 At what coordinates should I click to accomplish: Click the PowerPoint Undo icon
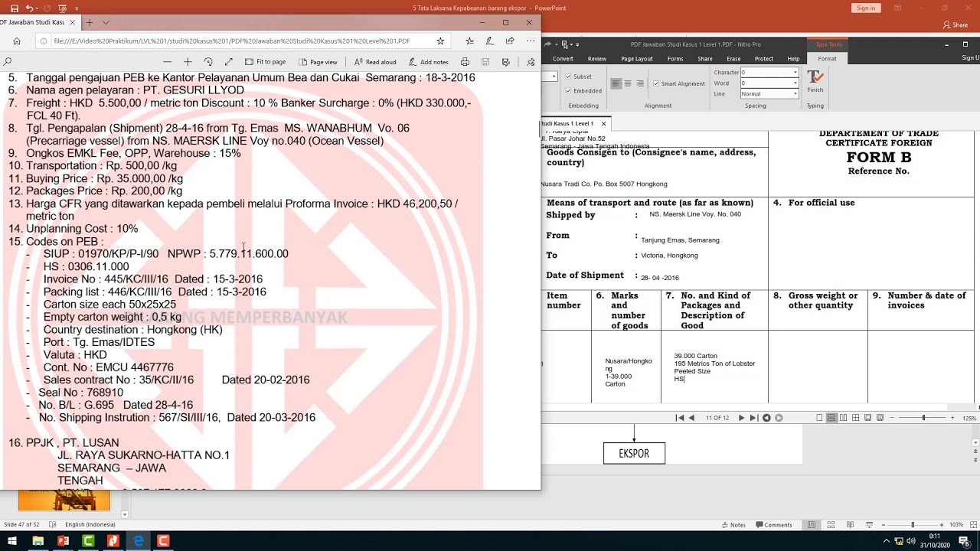[30, 8]
